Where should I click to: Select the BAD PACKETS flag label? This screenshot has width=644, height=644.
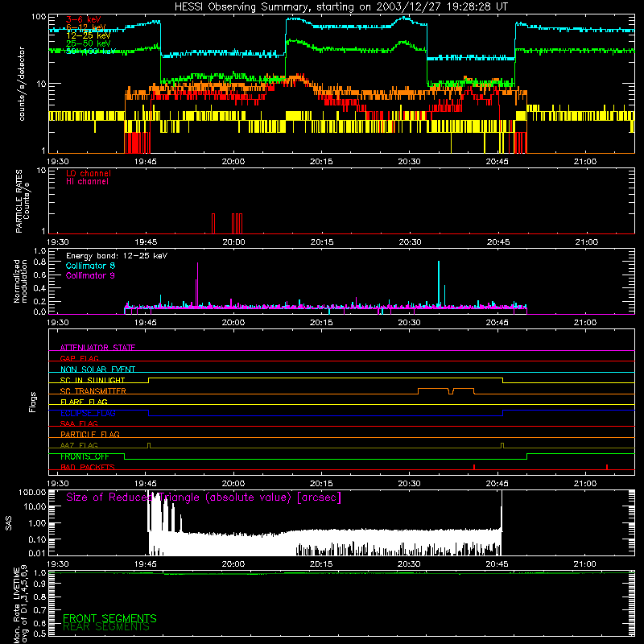[88, 467]
